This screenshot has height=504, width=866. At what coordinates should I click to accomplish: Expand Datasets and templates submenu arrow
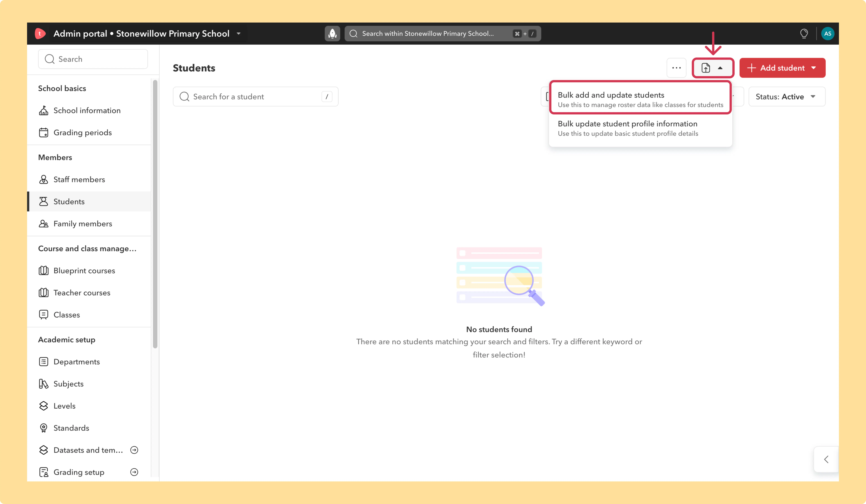(x=134, y=450)
